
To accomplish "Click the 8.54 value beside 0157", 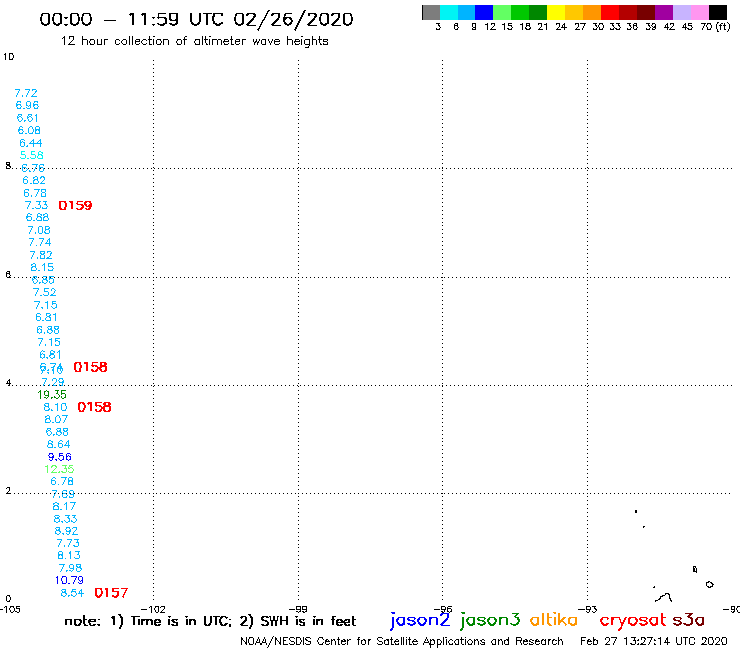I will (72, 593).
